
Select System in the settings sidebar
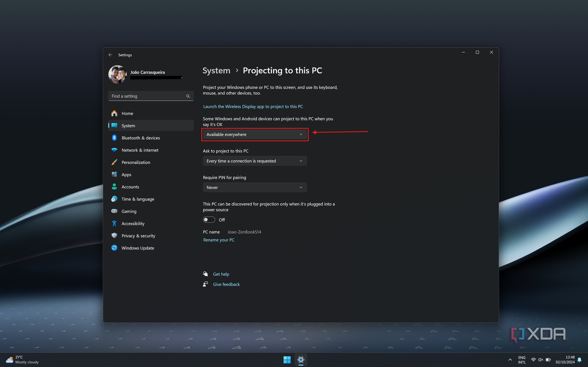[151, 126]
